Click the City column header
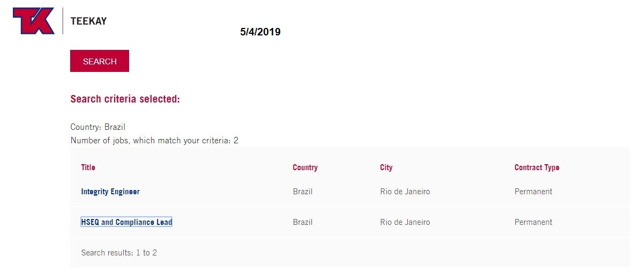The image size is (644, 278). pyautogui.click(x=386, y=167)
